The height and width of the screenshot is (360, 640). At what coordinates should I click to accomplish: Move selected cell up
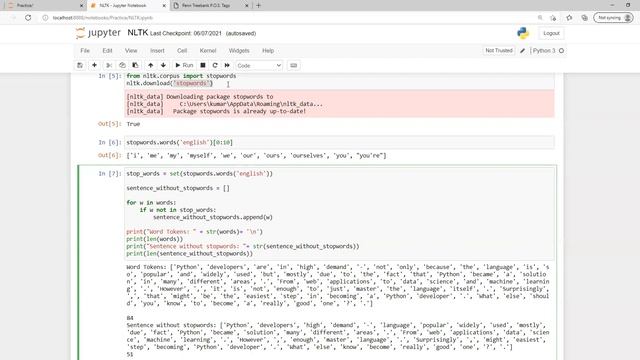(x=151, y=65)
